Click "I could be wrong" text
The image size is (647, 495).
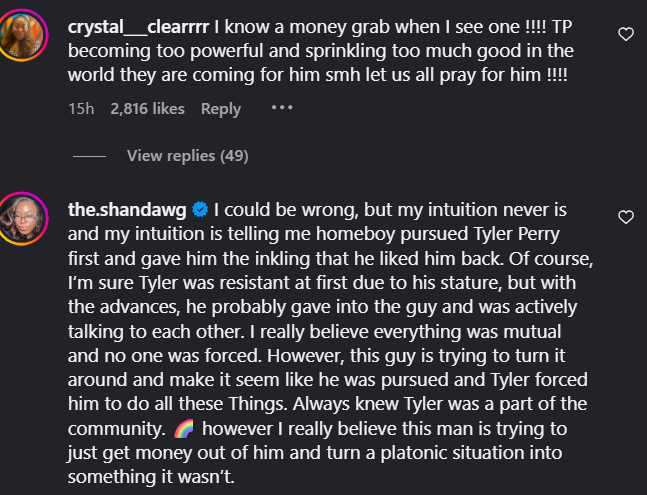click(x=269, y=210)
